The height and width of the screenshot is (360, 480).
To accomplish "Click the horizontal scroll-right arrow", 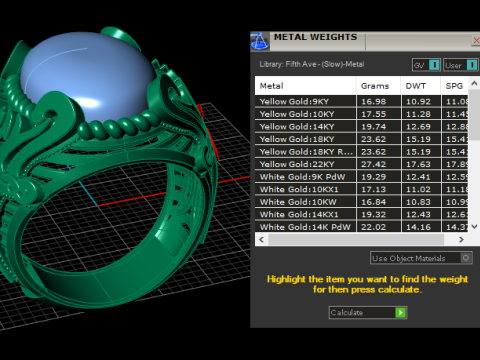I will (x=461, y=239).
